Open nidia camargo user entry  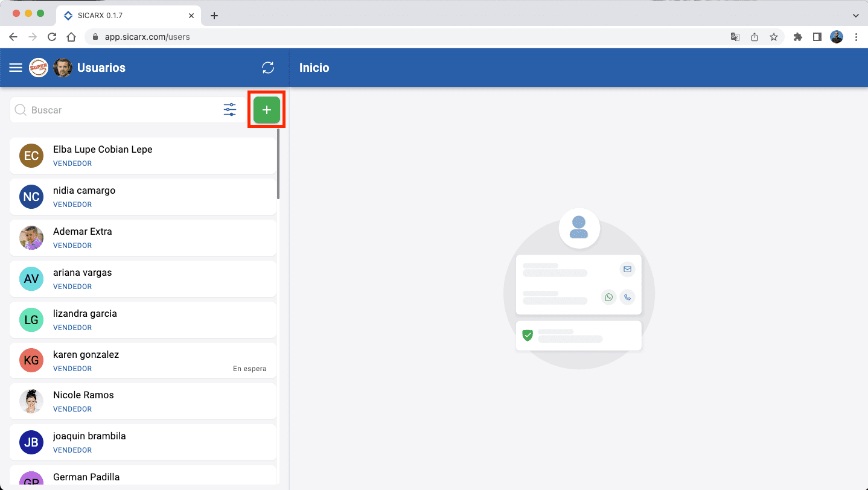tap(143, 197)
